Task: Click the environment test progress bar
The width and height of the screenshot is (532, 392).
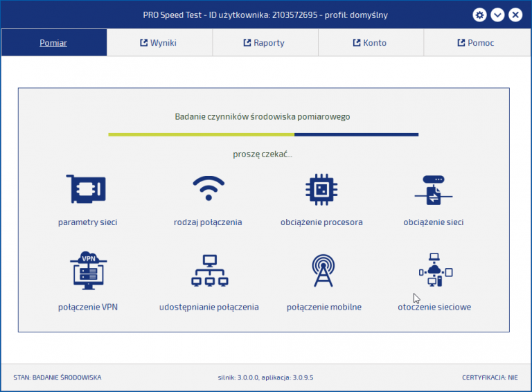Action: click(x=263, y=134)
